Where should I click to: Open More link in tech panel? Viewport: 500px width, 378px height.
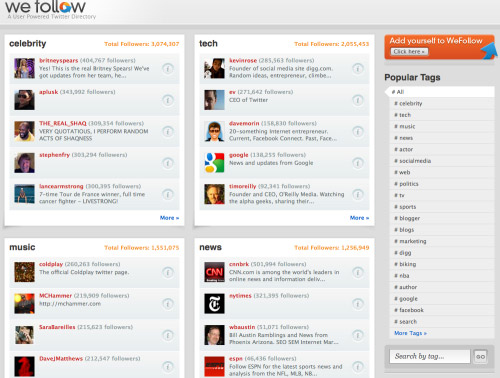coord(359,218)
